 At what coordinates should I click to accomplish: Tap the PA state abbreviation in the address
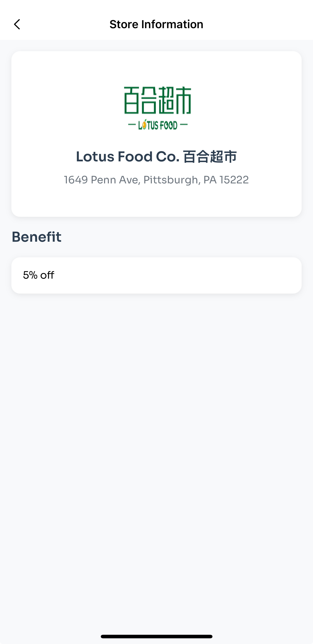point(210,180)
